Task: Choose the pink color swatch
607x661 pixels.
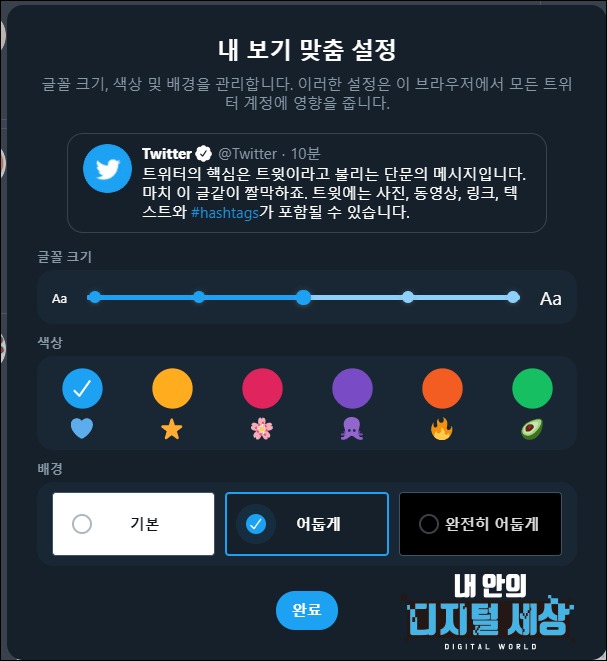Action: [262, 388]
